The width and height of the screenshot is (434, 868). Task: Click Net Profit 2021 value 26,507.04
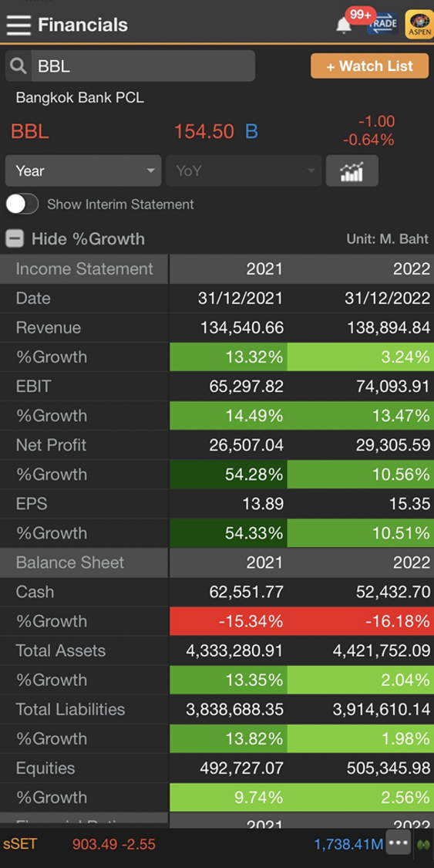pos(247,445)
